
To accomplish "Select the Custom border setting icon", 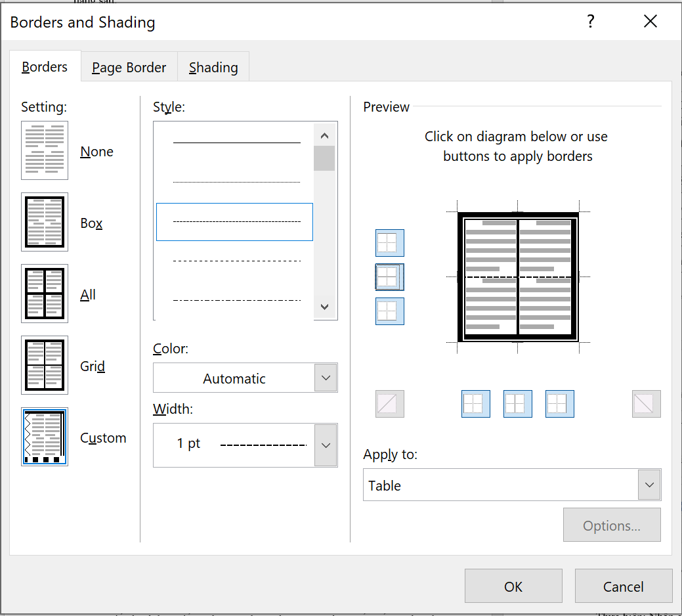I will coord(45,437).
